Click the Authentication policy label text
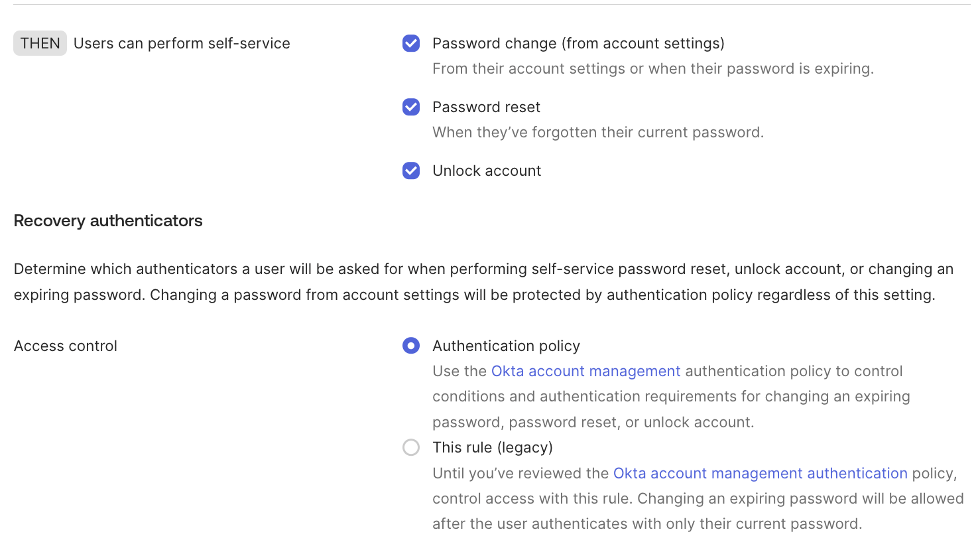This screenshot has width=980, height=560. point(506,346)
